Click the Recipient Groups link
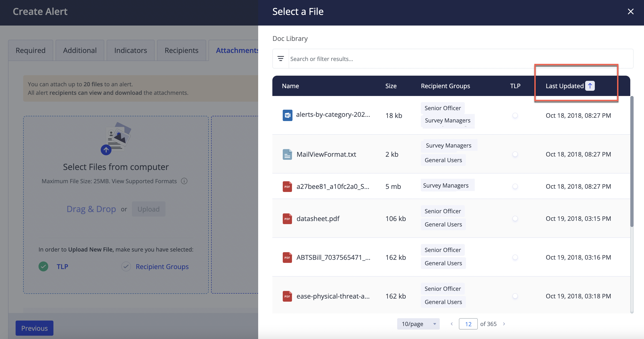Image resolution: width=644 pixels, height=339 pixels. [x=162, y=266]
